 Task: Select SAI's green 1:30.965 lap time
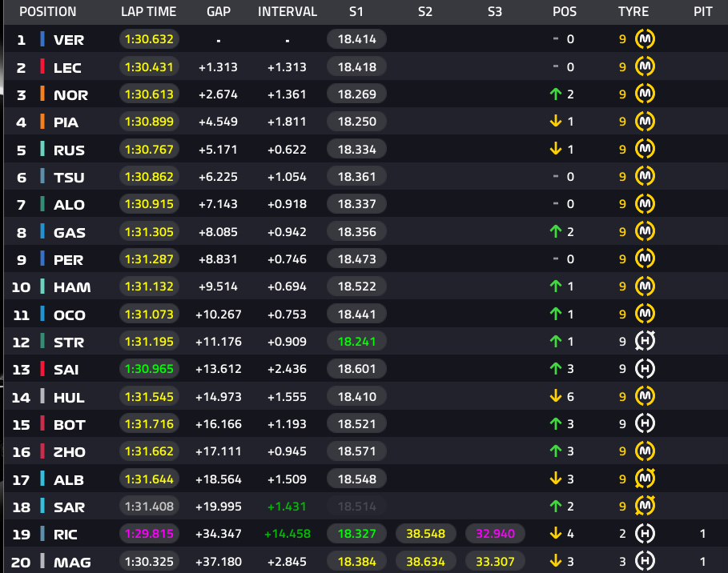[x=149, y=369]
